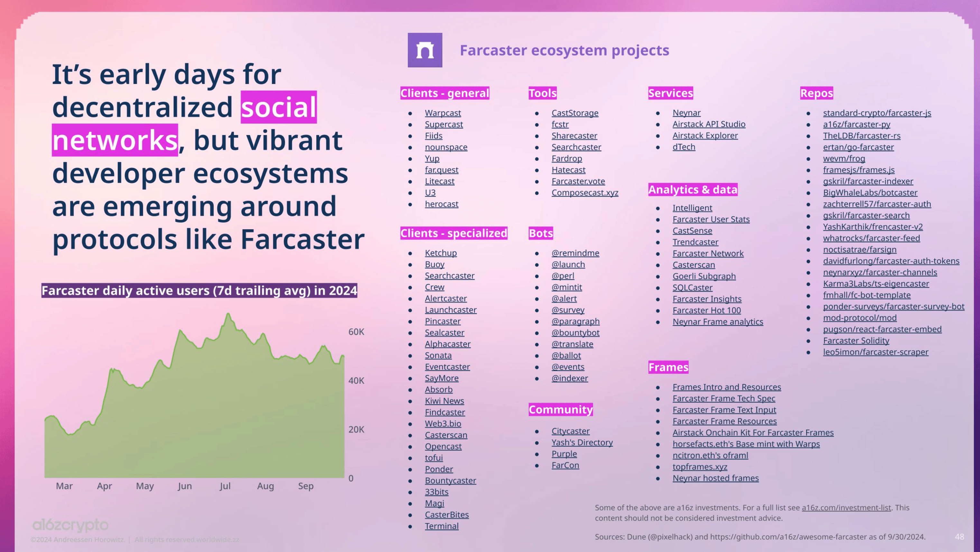Open the Neynar service link
Image resolution: width=980 pixels, height=552 pixels.
tap(686, 113)
